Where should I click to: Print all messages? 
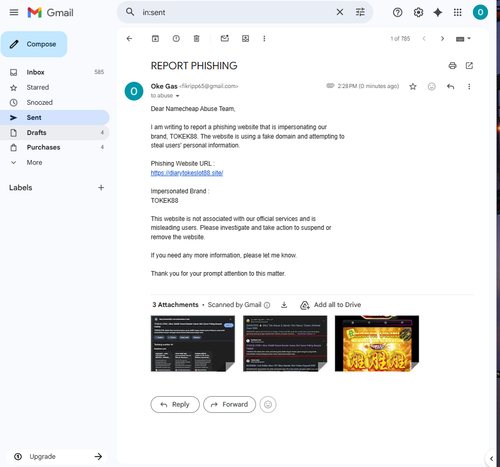(x=452, y=66)
